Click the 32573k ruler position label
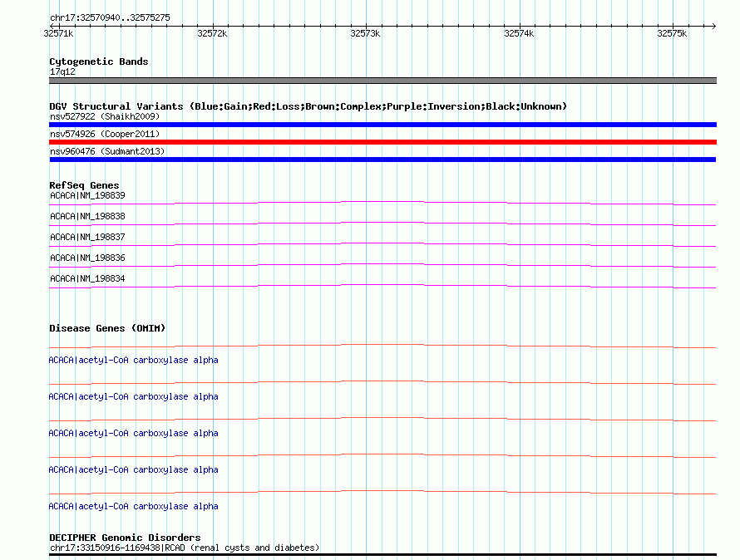740x560 pixels. [x=365, y=33]
